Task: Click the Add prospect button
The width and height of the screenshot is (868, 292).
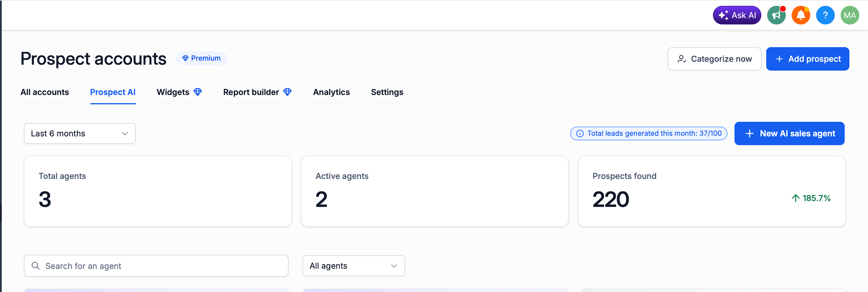Action: point(807,59)
